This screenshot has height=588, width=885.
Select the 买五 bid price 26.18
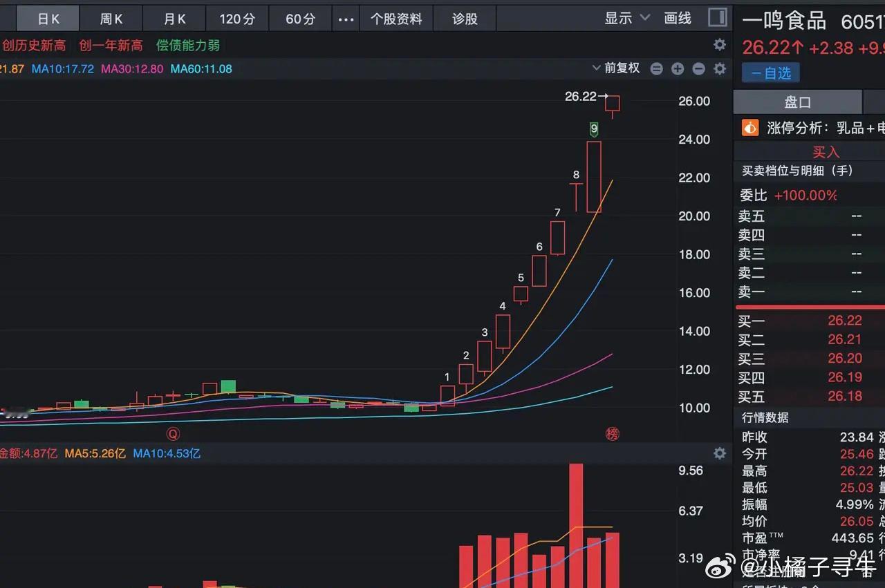[x=845, y=396]
